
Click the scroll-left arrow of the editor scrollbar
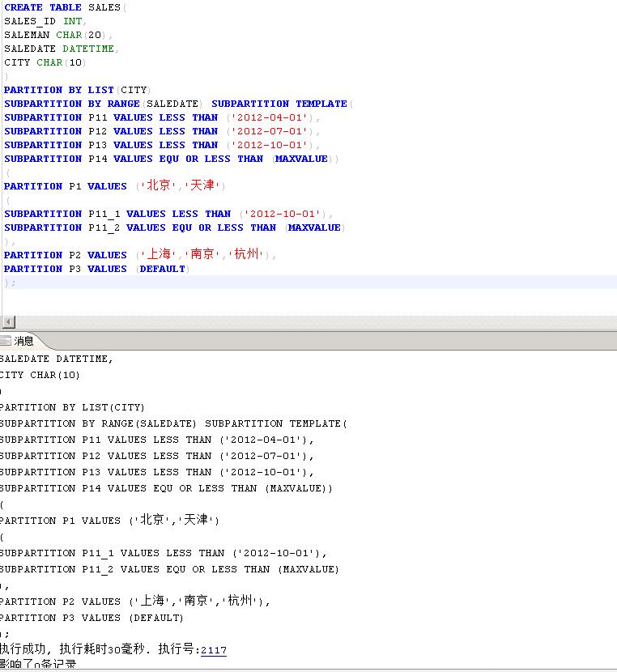[x=8, y=322]
